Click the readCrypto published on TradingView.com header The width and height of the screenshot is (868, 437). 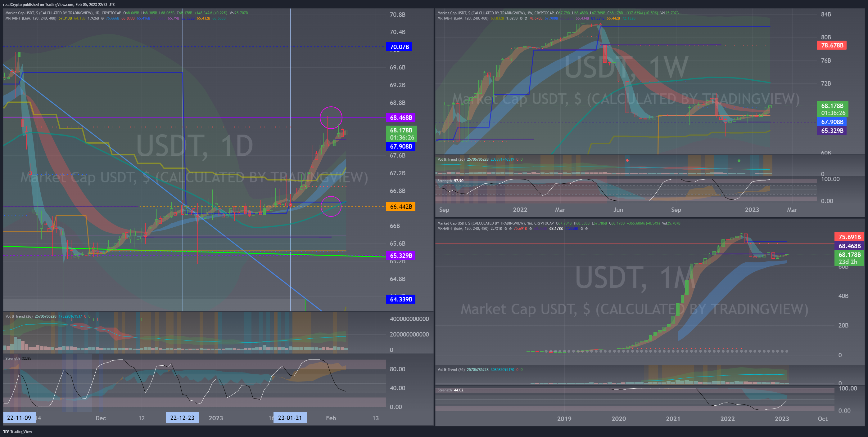pos(59,4)
